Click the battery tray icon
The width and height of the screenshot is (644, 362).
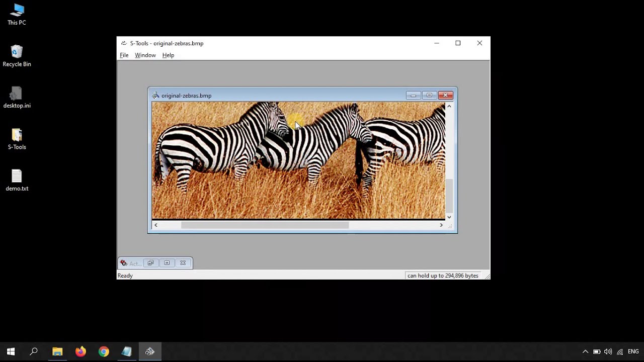pos(597,352)
